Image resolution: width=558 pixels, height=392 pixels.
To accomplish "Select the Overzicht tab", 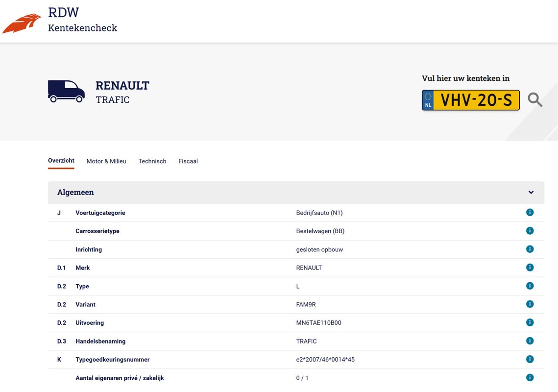I will (x=61, y=161).
